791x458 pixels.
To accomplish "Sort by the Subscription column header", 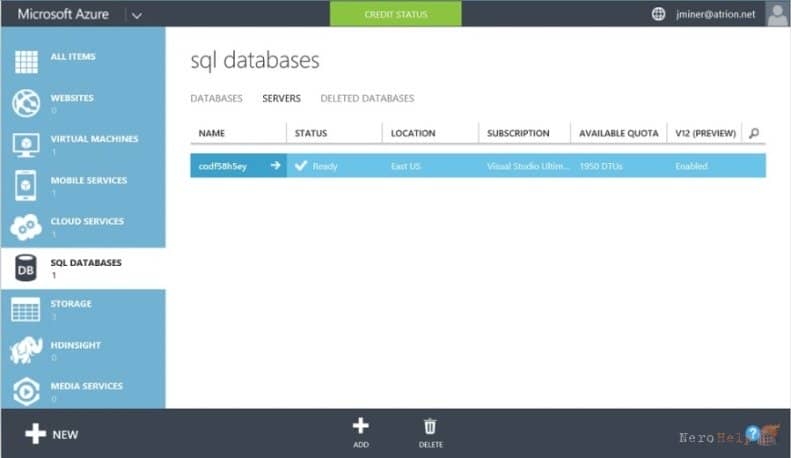I will (x=518, y=133).
